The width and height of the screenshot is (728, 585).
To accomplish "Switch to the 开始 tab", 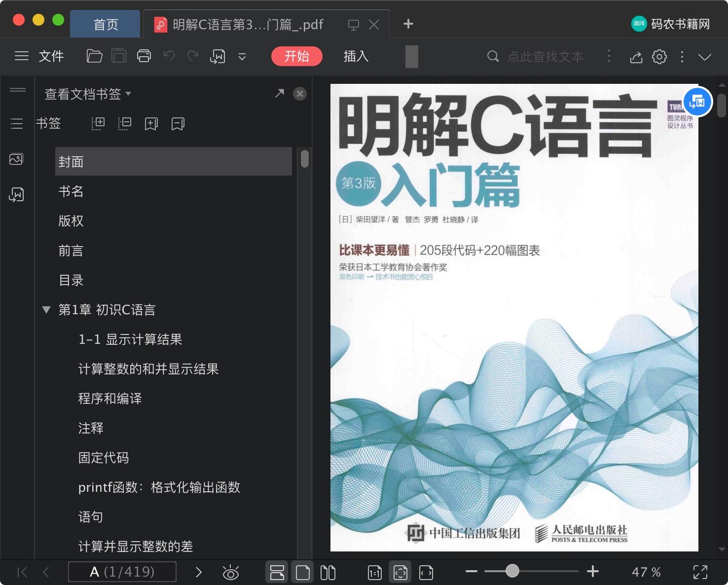I will tap(297, 56).
